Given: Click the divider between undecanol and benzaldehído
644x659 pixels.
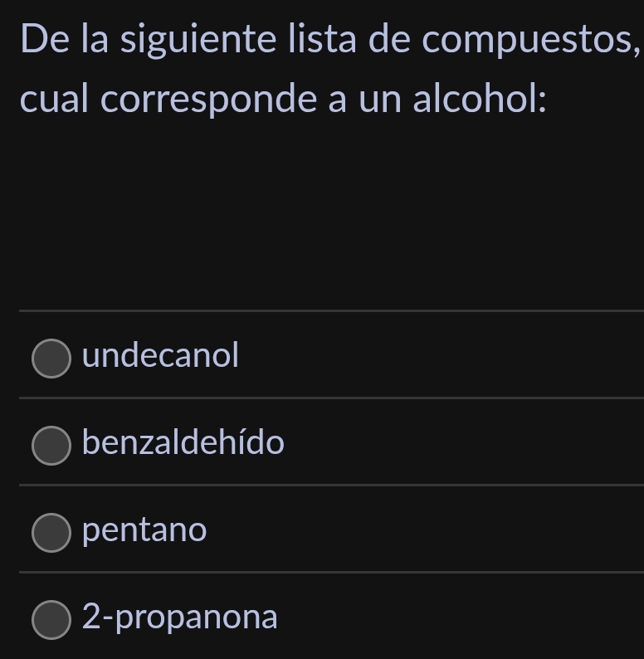Looking at the screenshot, I should 330,398.
